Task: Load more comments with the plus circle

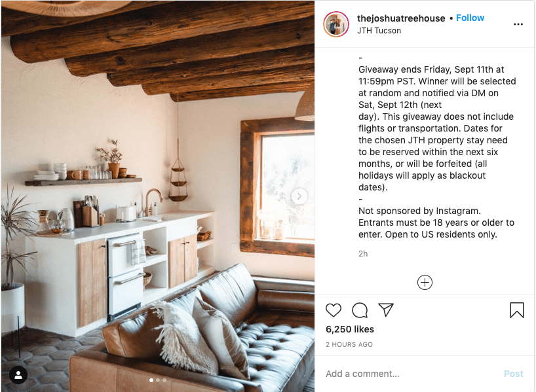Action: point(425,283)
